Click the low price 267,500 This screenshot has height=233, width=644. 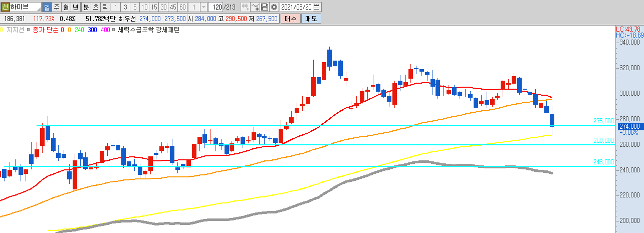[x=267, y=19]
